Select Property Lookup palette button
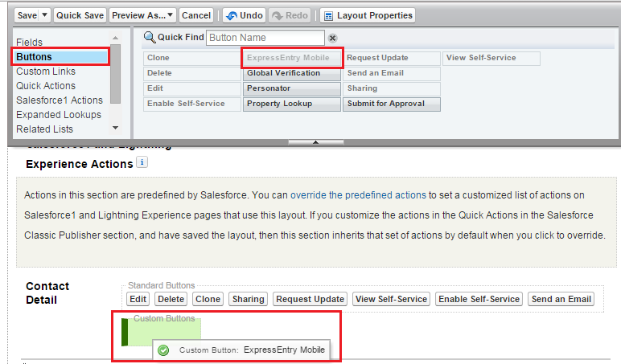The height and width of the screenshot is (364, 621). (x=292, y=104)
